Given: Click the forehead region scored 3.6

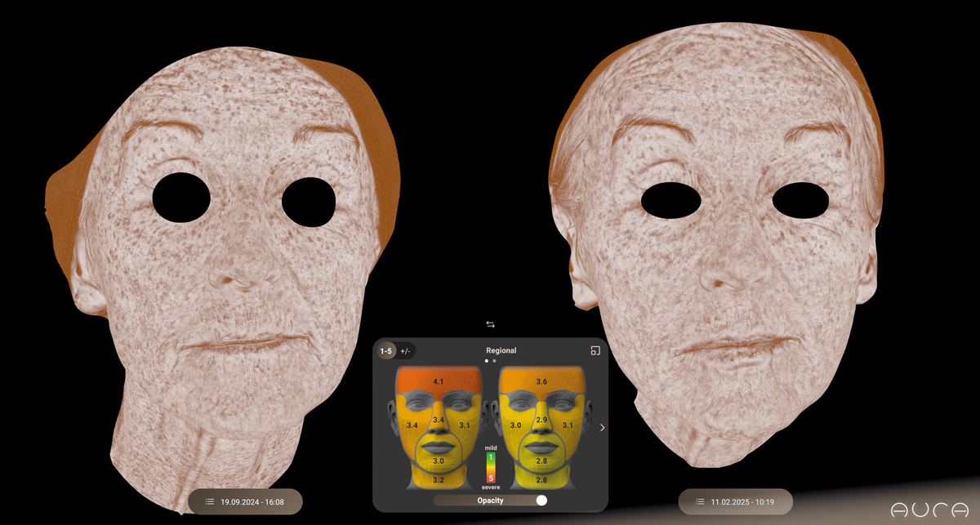Looking at the screenshot, I should [541, 381].
